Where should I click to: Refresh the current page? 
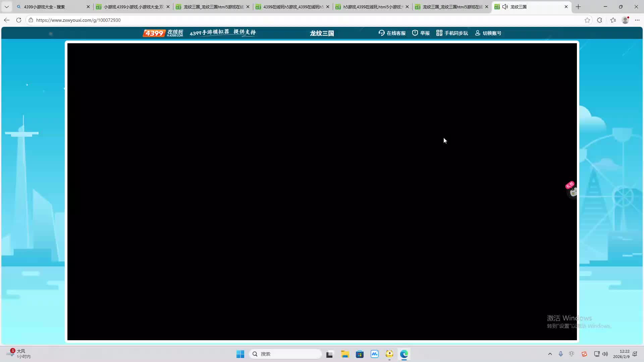point(19,20)
